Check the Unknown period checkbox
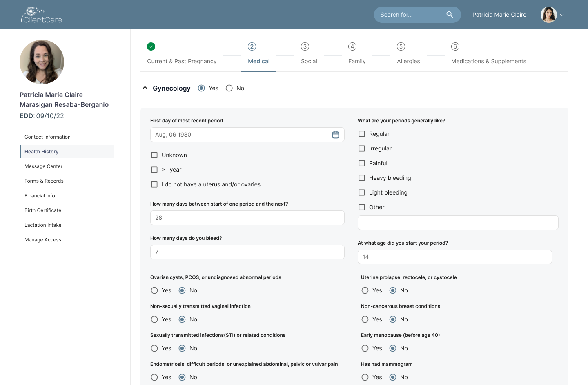Screen dimensions: 588x385 [x=154, y=155]
